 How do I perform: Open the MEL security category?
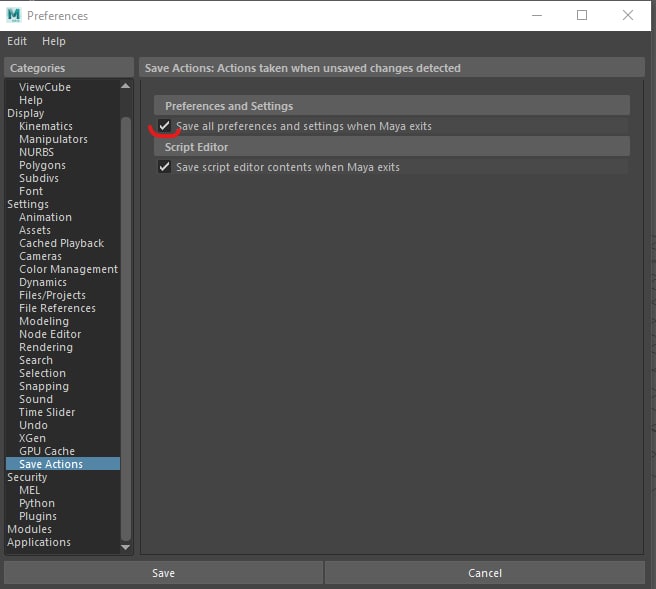[29, 490]
